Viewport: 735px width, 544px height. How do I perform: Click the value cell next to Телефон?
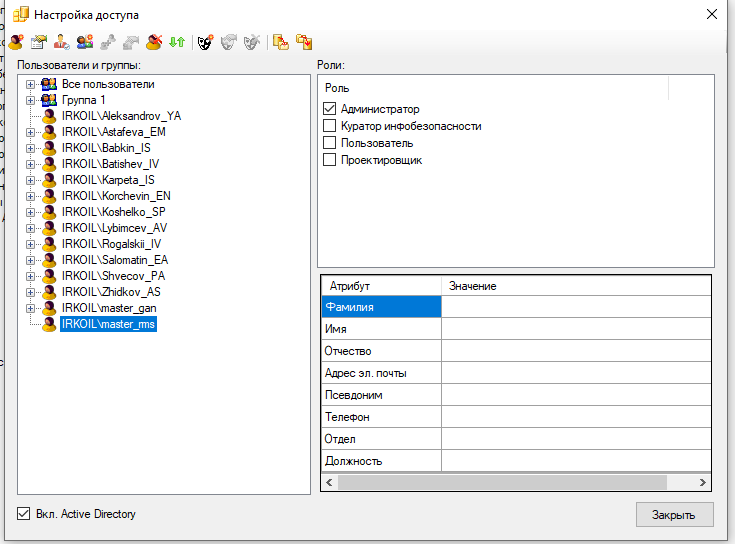click(x=576, y=417)
